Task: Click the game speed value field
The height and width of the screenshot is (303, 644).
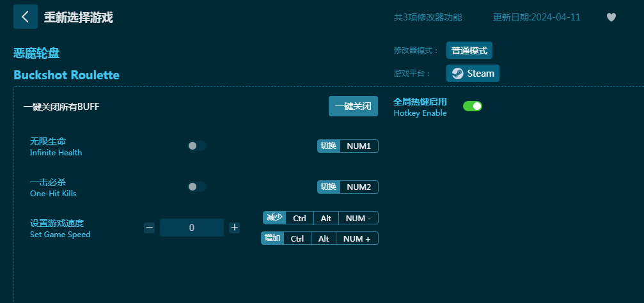Action: tap(192, 228)
